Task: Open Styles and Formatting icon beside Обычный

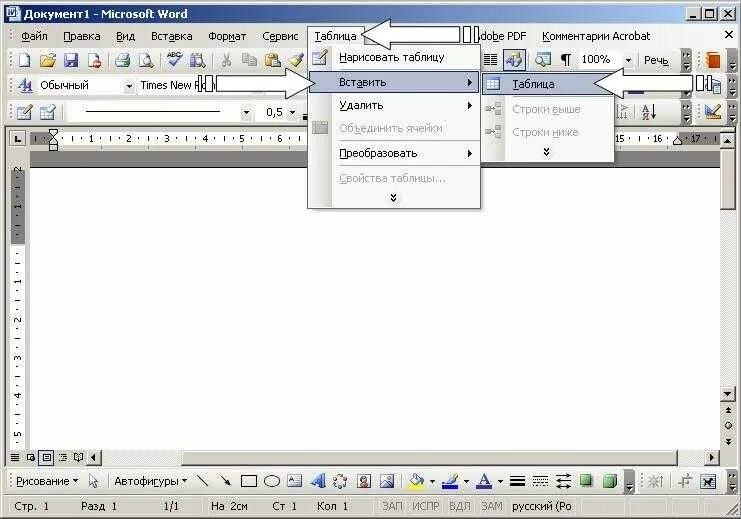Action: (x=25, y=86)
